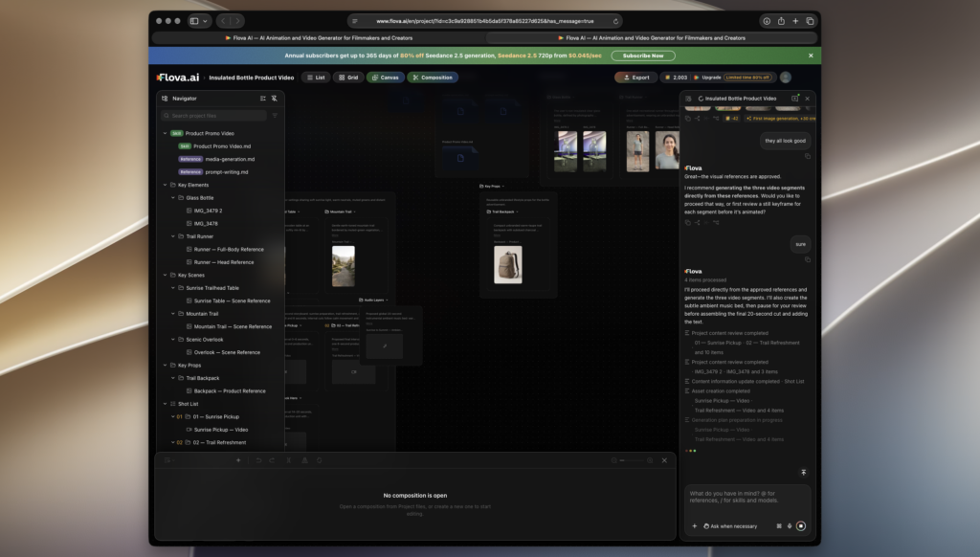Click the Export button
This screenshot has height=557, width=980.
tap(636, 78)
